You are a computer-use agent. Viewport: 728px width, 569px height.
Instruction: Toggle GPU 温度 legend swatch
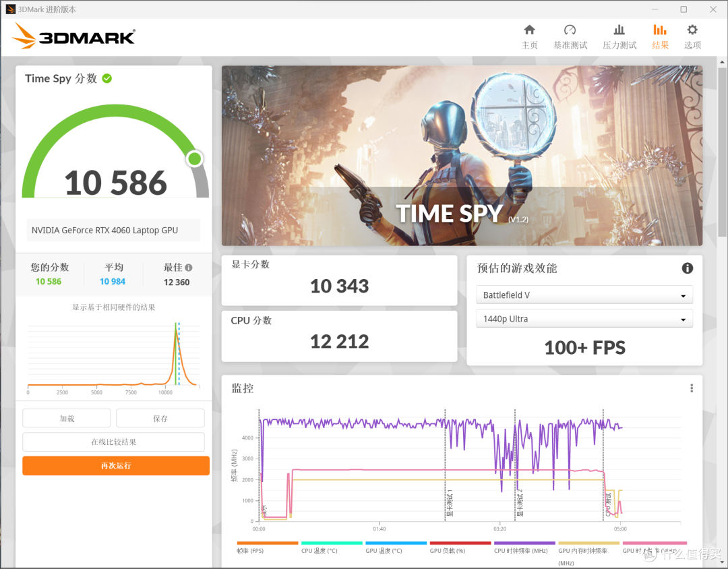point(396,543)
